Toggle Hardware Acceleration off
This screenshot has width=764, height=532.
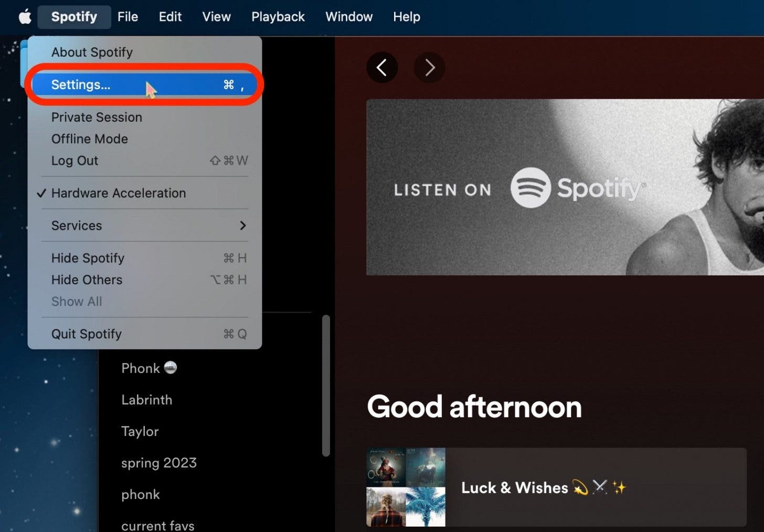coord(118,193)
